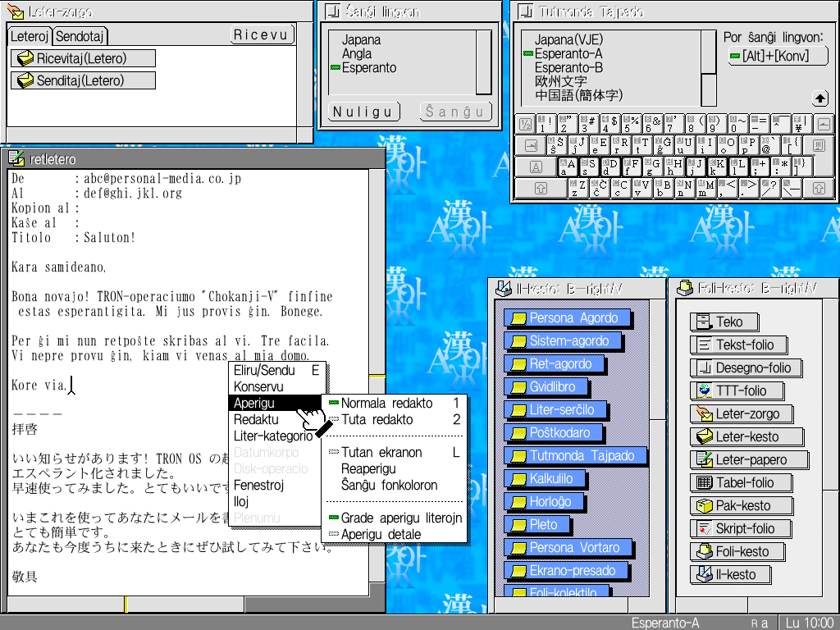The width and height of the screenshot is (840, 630).
Task: Expand the Fenestroj submenu
Action: pos(258,486)
